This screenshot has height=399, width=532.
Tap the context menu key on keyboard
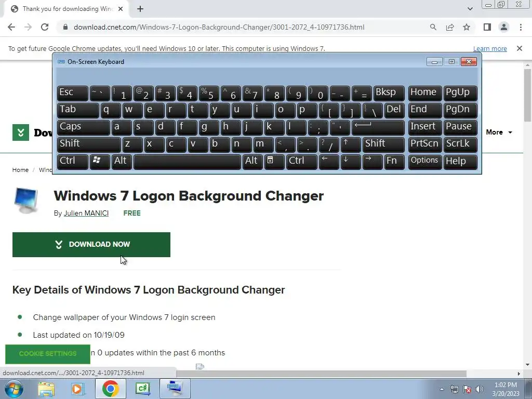point(274,162)
